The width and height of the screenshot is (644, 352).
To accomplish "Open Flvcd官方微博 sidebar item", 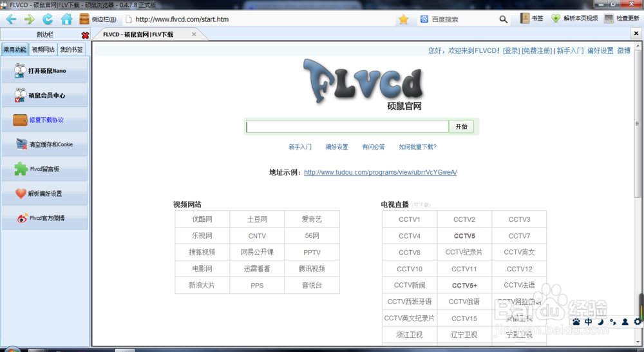I will (x=44, y=218).
